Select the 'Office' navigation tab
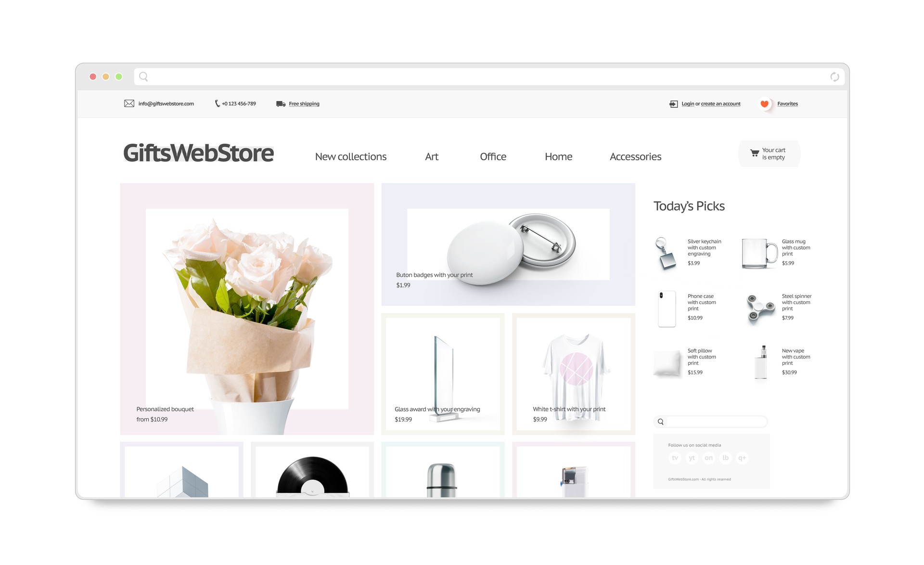This screenshot has width=924, height=565. click(494, 156)
